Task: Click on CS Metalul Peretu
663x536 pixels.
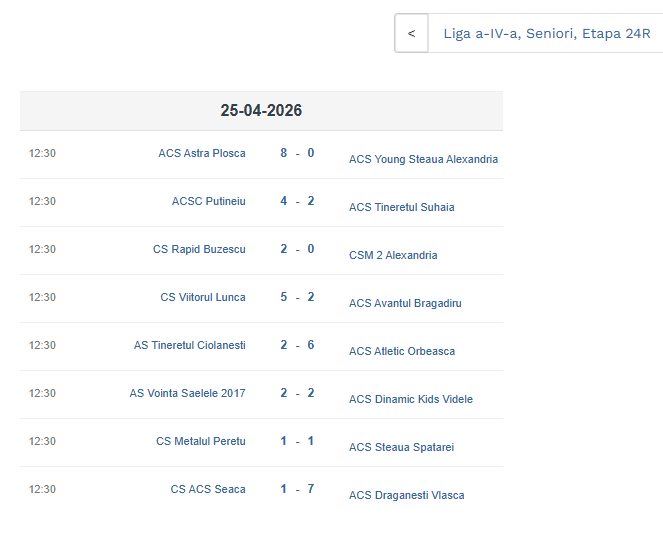Action: 200,441
